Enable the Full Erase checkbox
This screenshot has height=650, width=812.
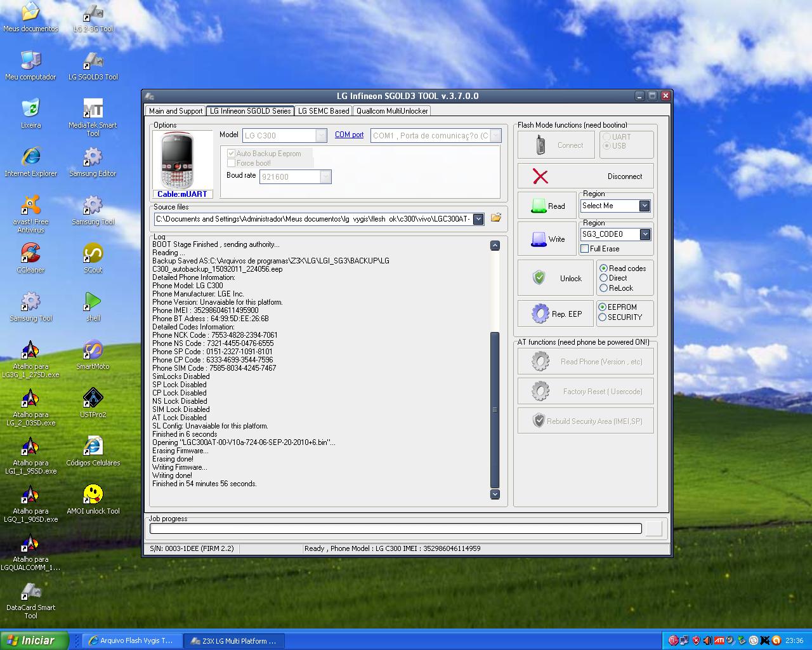point(585,249)
